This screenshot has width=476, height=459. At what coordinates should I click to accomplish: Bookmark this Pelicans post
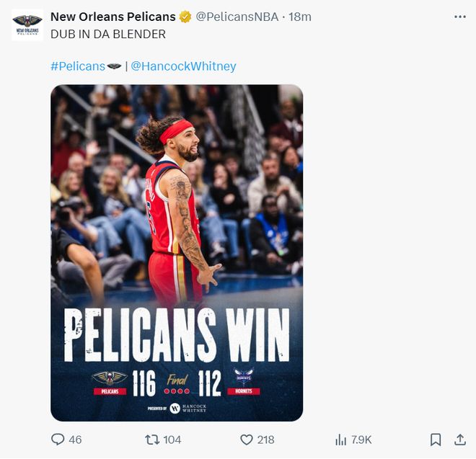436,439
